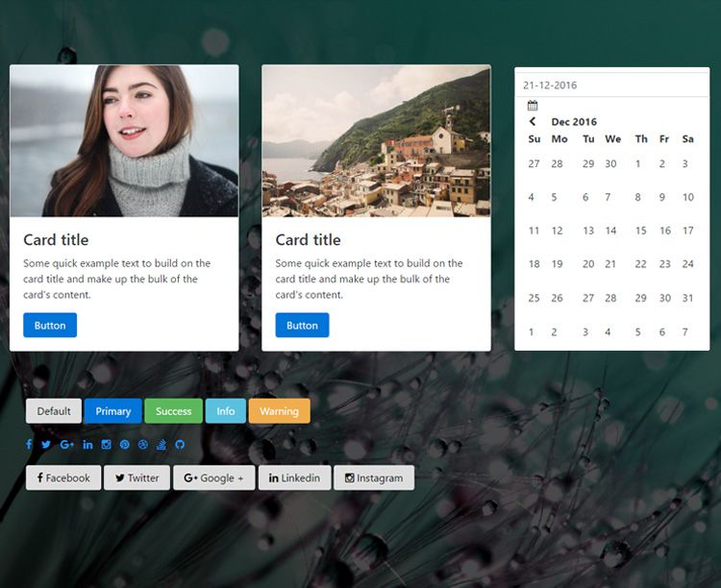Select December 12 in the calendar
The image size is (721, 588).
click(558, 231)
